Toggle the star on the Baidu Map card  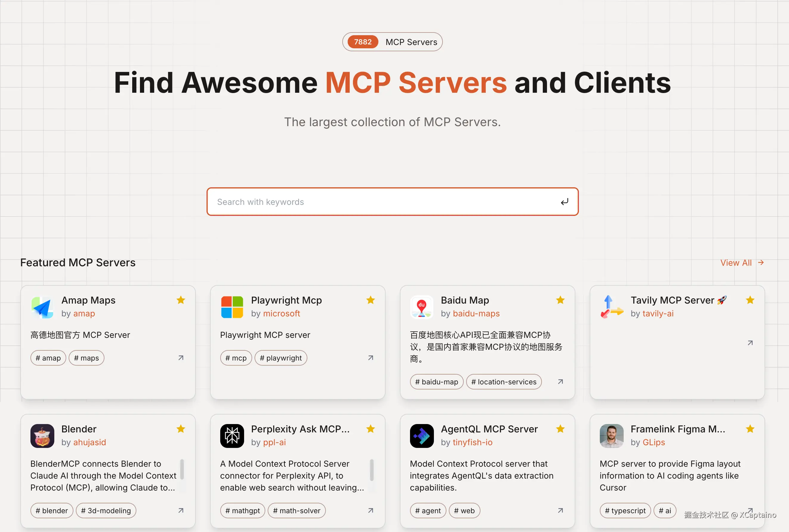pyautogui.click(x=560, y=300)
